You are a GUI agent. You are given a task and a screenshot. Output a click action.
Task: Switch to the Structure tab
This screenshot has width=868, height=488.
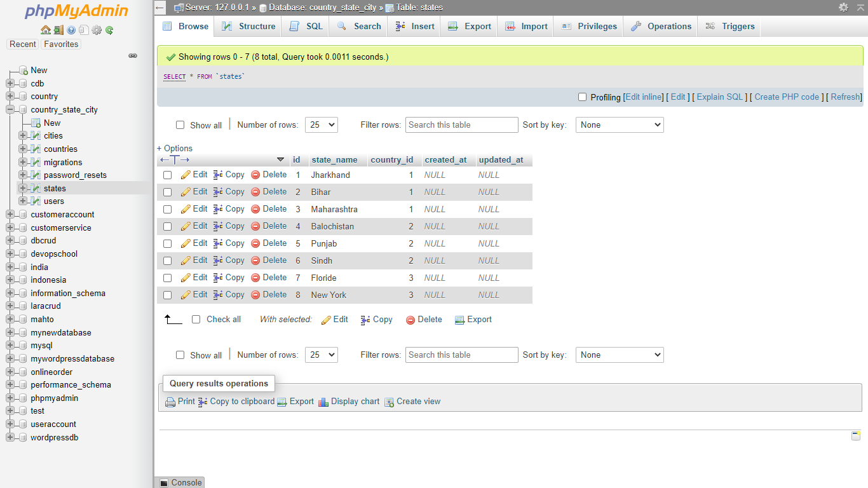click(x=249, y=26)
